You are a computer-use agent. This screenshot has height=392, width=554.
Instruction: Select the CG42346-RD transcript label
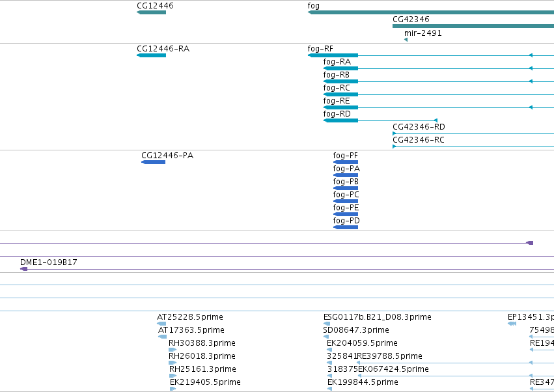coord(419,127)
